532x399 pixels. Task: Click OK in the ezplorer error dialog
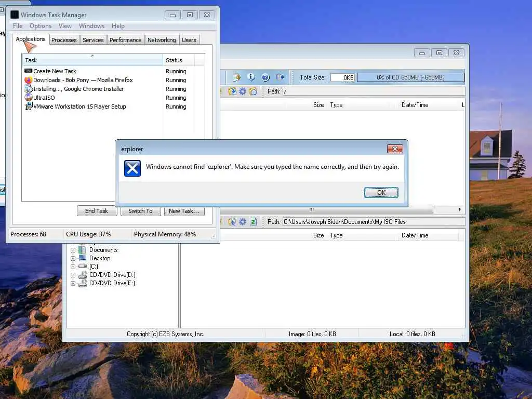(381, 192)
